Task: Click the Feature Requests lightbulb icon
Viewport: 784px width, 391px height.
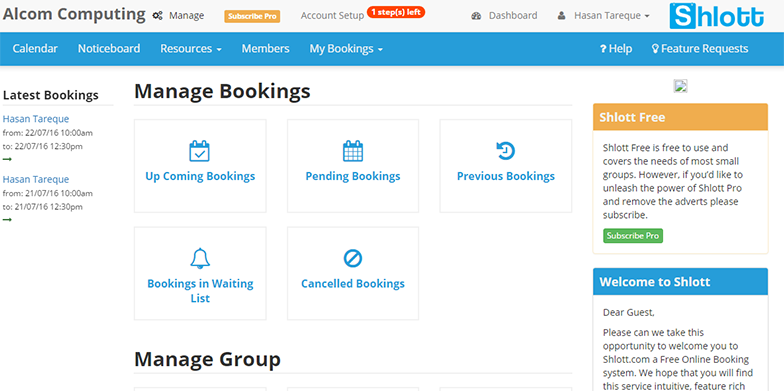Action: tap(655, 49)
